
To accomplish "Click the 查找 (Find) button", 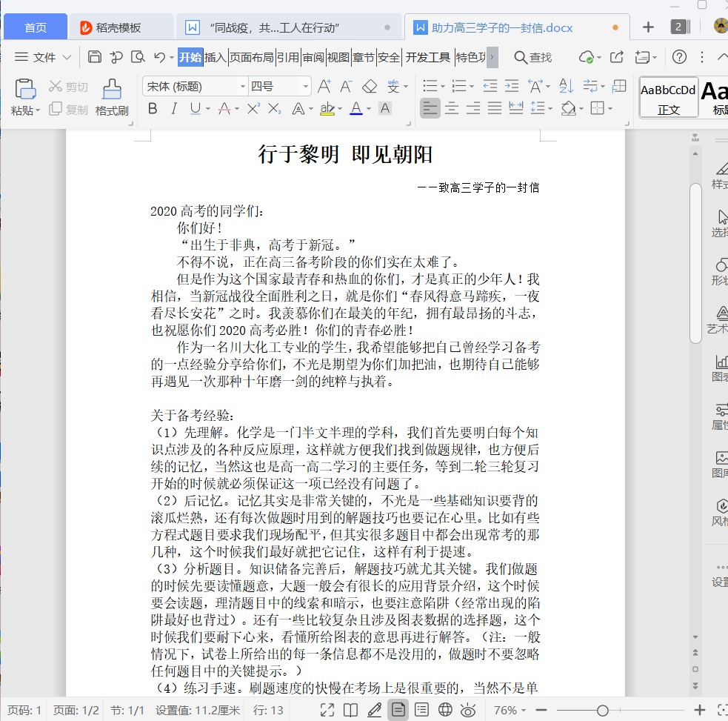I will [533, 57].
